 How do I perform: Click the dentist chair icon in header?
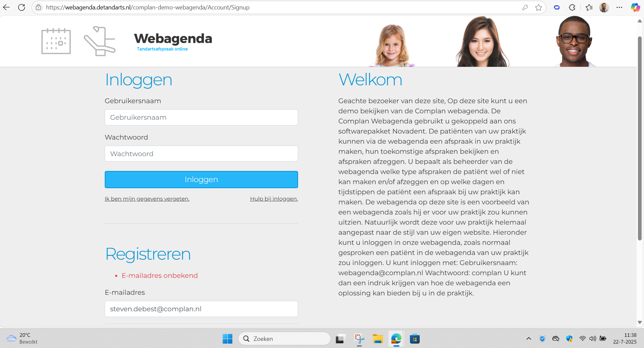[x=100, y=41]
